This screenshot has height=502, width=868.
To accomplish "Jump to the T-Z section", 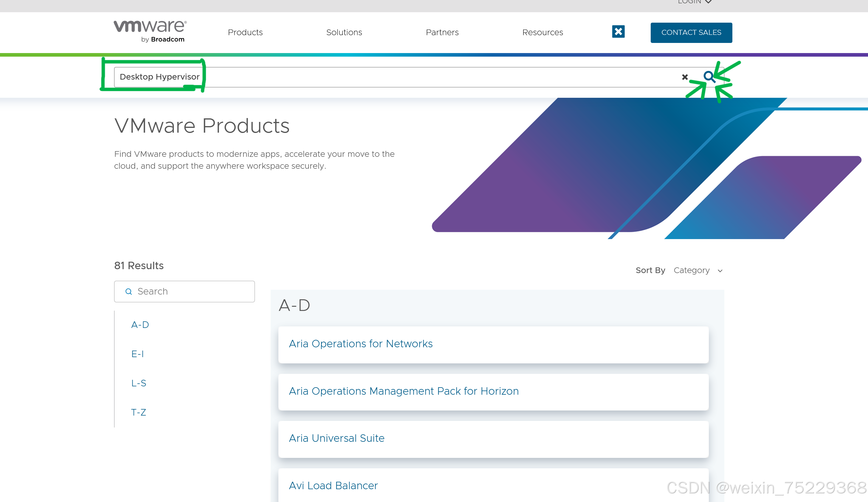I will 139,412.
